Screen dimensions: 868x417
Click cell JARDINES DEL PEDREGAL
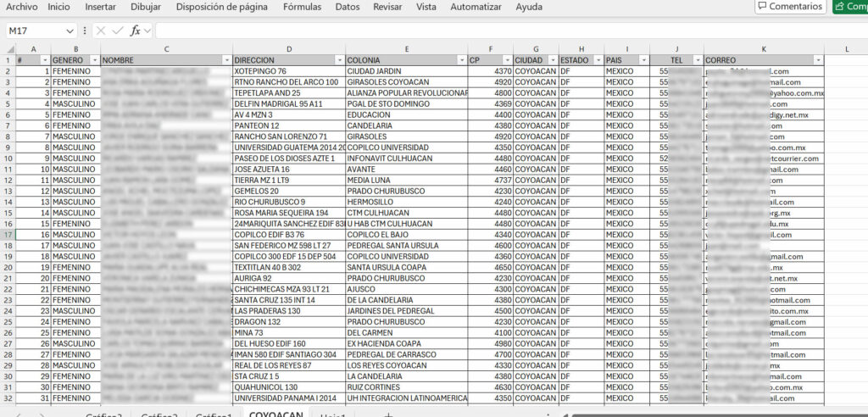pyautogui.click(x=406, y=311)
